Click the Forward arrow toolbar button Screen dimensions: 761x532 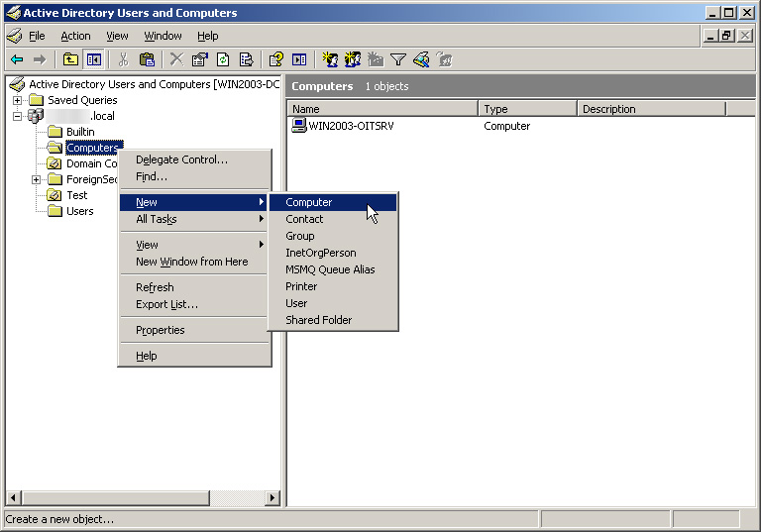click(x=39, y=59)
